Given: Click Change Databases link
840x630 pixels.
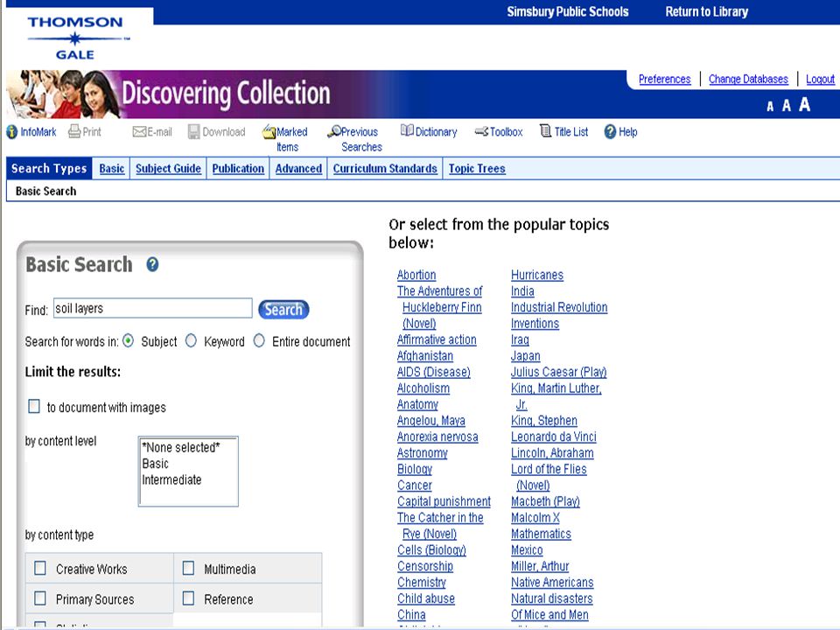Looking at the screenshot, I should [748, 80].
